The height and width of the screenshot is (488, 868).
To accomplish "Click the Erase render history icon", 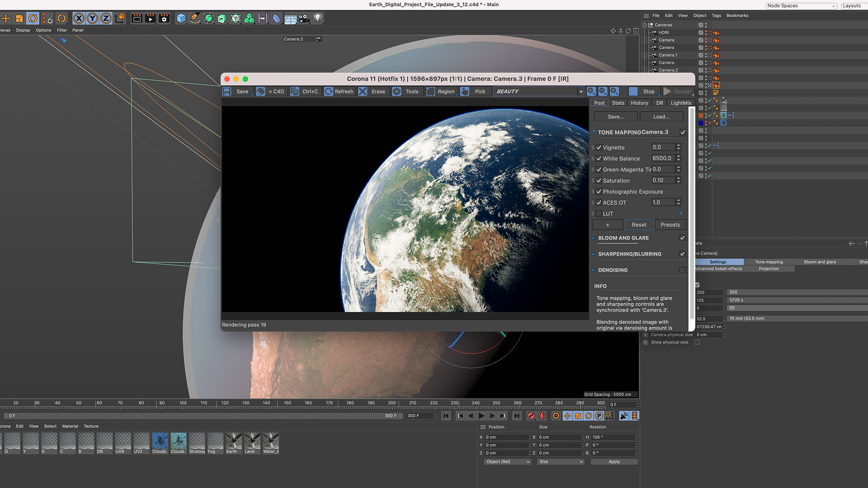I will click(x=363, y=91).
